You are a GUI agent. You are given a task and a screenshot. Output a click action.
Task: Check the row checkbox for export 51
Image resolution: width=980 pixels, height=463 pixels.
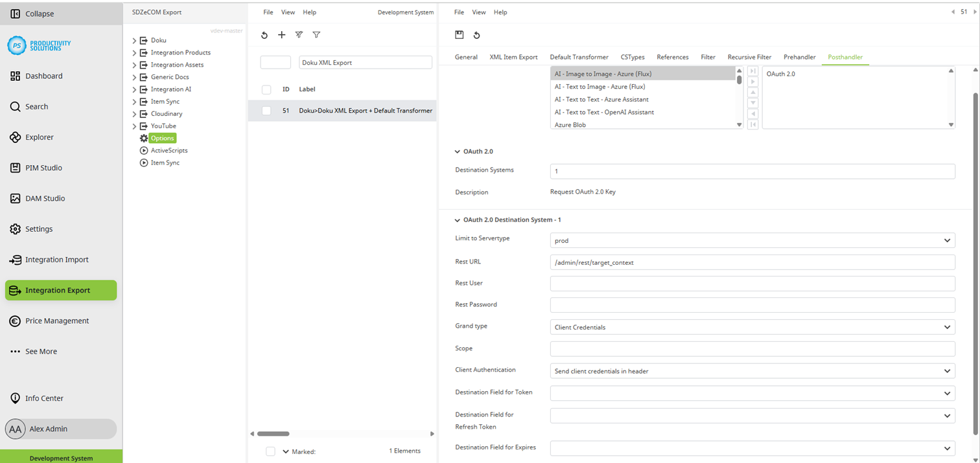pyautogui.click(x=266, y=111)
